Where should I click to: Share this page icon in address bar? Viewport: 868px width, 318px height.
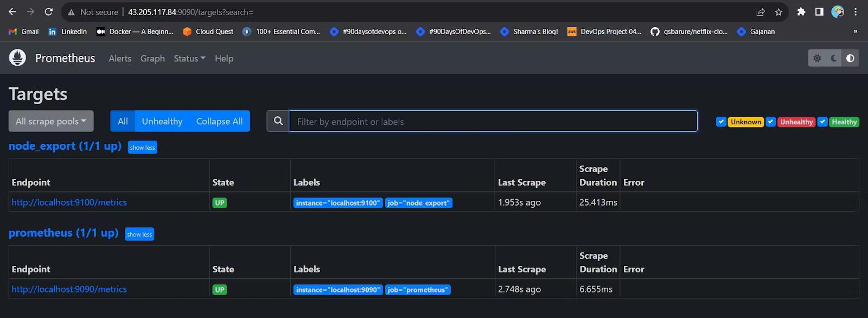761,12
